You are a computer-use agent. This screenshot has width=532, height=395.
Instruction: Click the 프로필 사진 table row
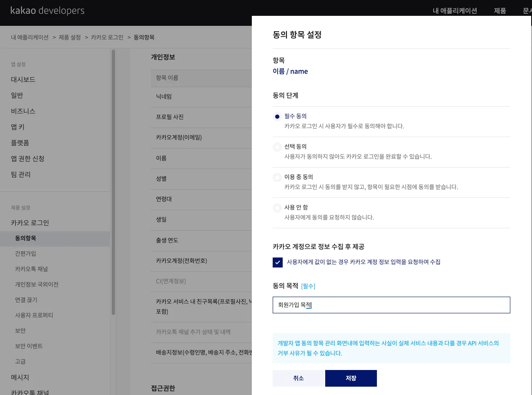[x=201, y=117]
